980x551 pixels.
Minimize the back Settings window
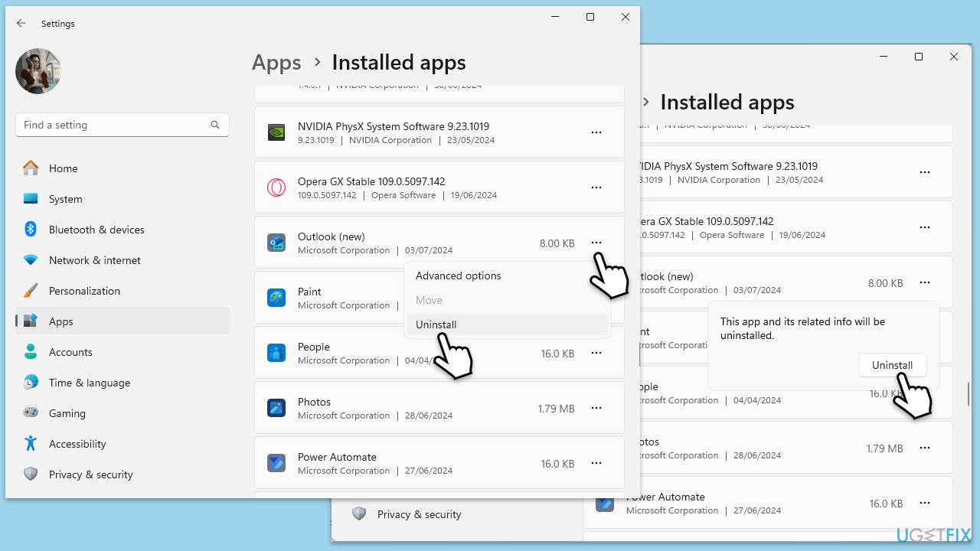pyautogui.click(x=884, y=57)
